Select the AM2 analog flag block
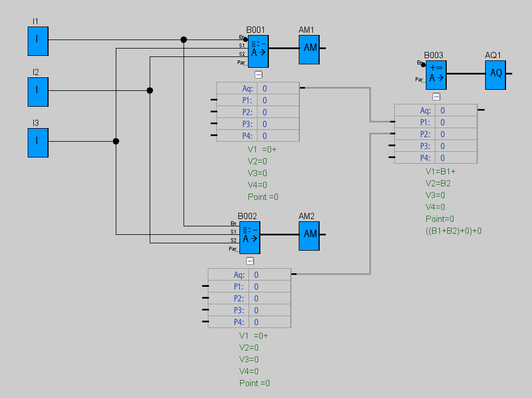The image size is (532, 398). pyautogui.click(x=309, y=236)
